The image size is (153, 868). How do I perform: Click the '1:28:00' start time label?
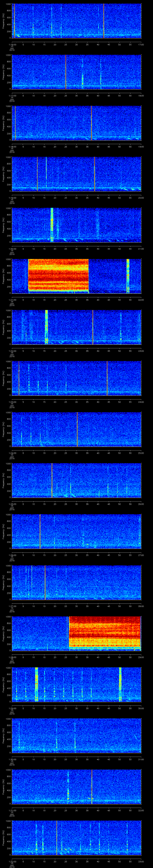12,657
